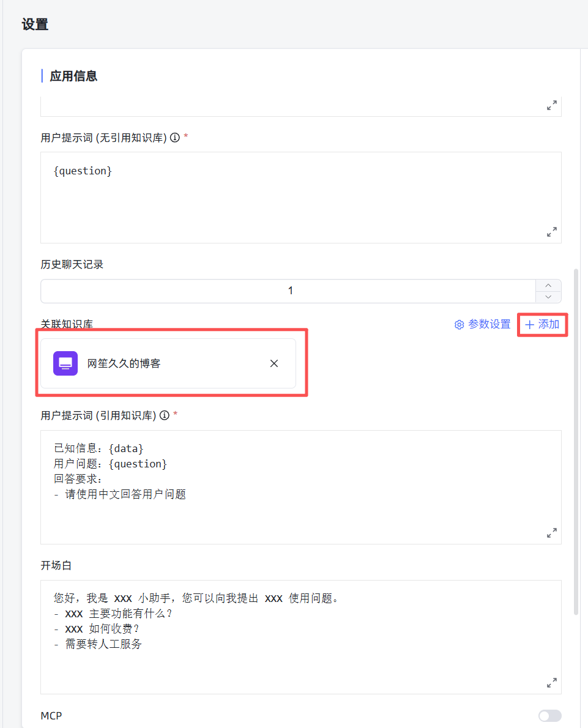Expand the no-knowledge-base user prompt editor

point(551,232)
